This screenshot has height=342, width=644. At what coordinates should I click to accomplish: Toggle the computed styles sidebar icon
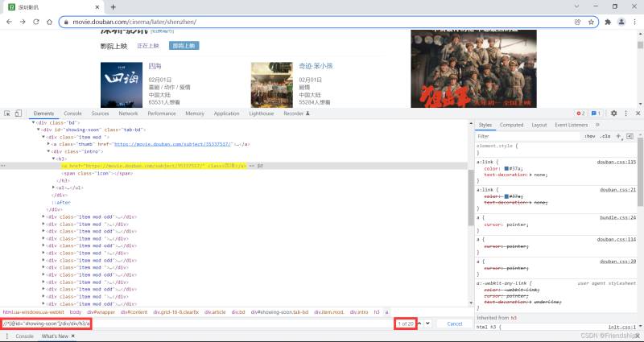630,136
